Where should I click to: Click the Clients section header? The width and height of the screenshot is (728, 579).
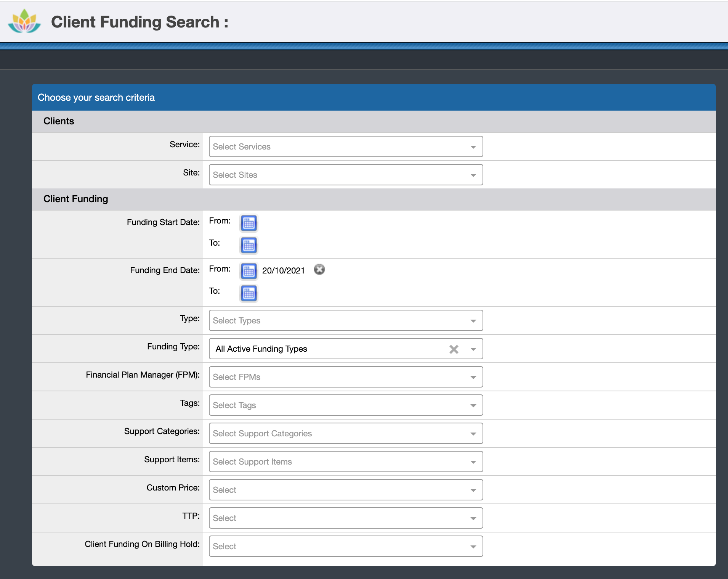[59, 121]
